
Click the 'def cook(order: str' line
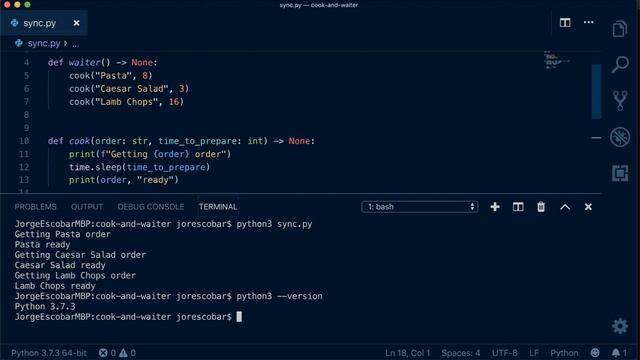[181, 141]
